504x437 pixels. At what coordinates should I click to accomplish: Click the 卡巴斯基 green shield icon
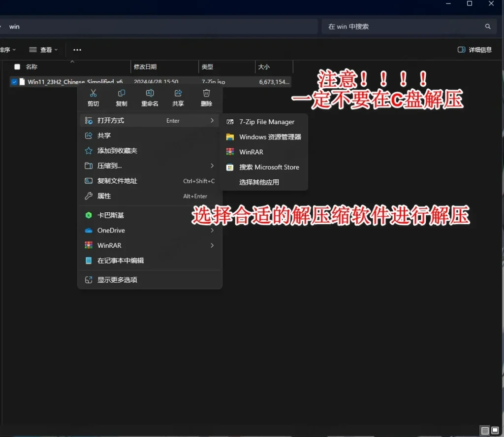[x=89, y=215]
